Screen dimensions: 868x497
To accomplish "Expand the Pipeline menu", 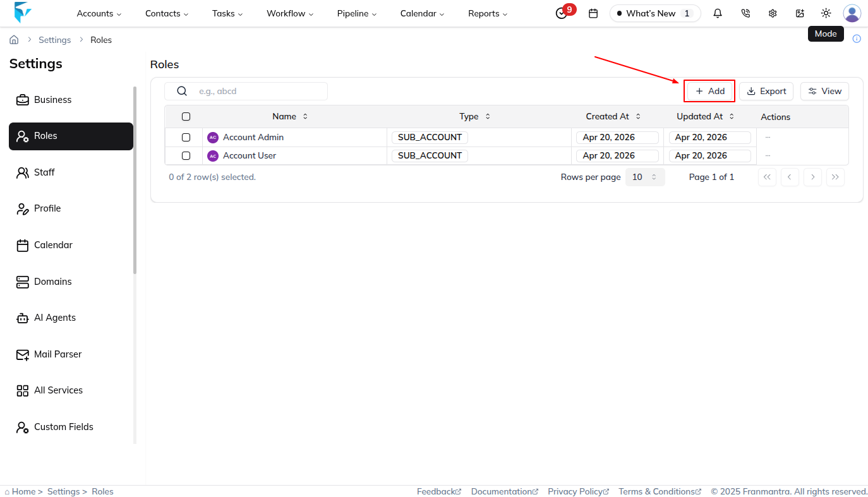I will click(x=357, y=13).
